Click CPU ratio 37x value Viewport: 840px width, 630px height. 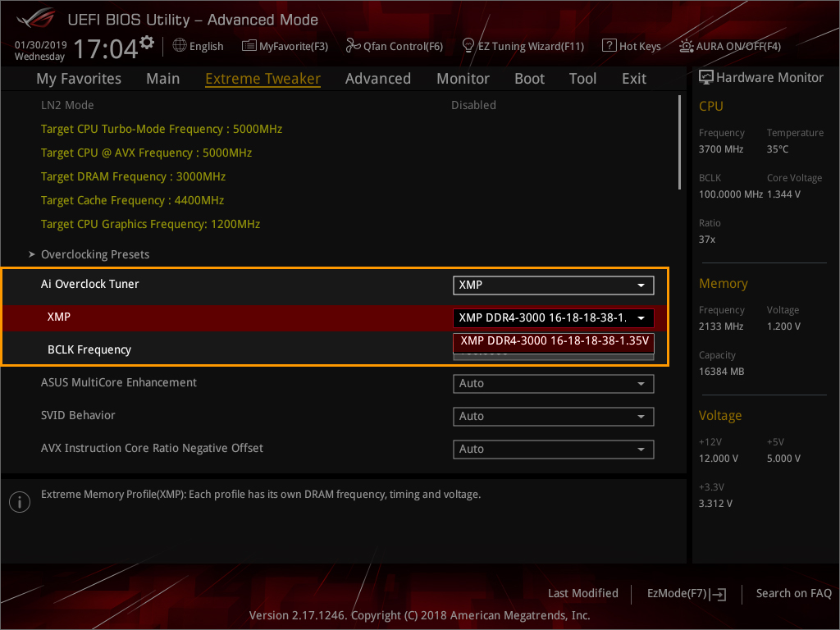click(707, 239)
